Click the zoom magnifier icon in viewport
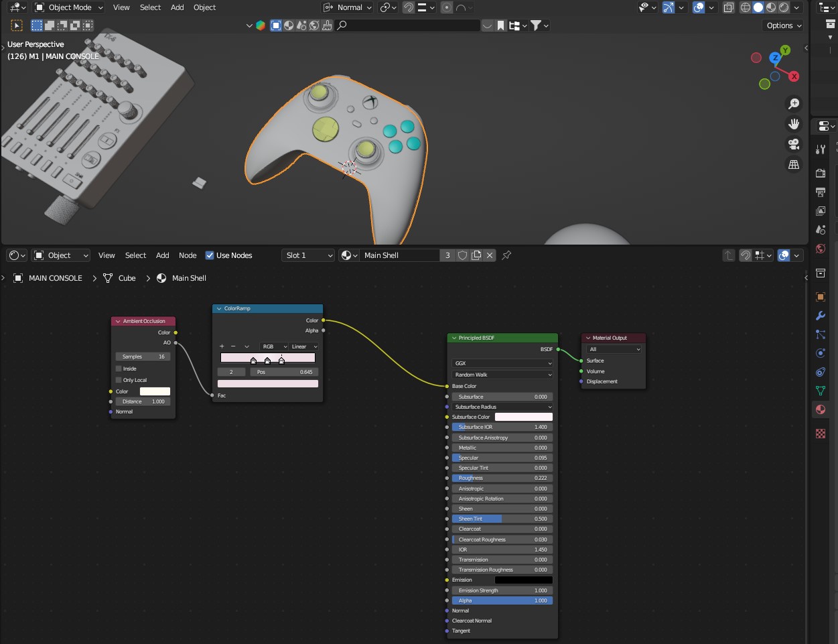Image resolution: width=838 pixels, height=644 pixels. pyautogui.click(x=794, y=104)
